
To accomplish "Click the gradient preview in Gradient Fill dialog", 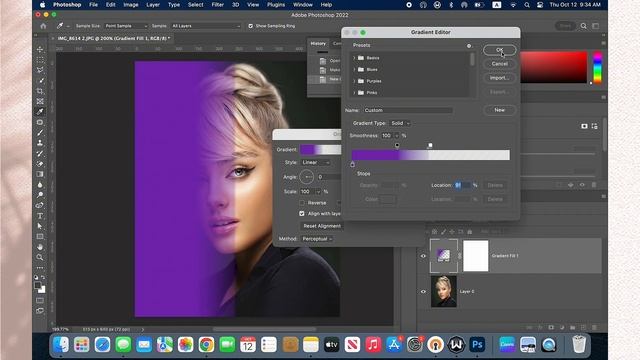I will tap(320, 149).
